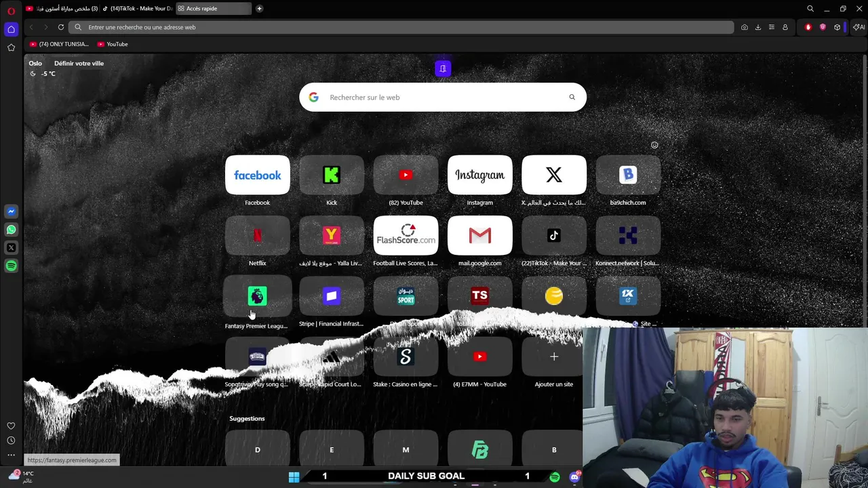Open the FlashScore.com speed dial

point(406,235)
